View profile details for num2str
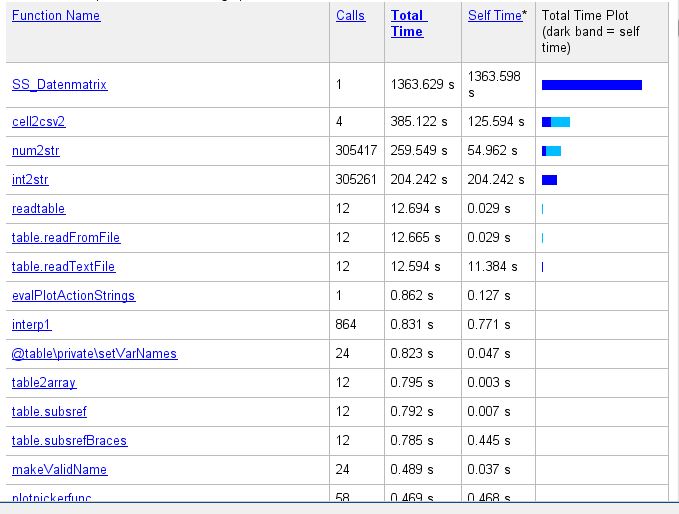Screen dimensions: 679x514 [36, 151]
